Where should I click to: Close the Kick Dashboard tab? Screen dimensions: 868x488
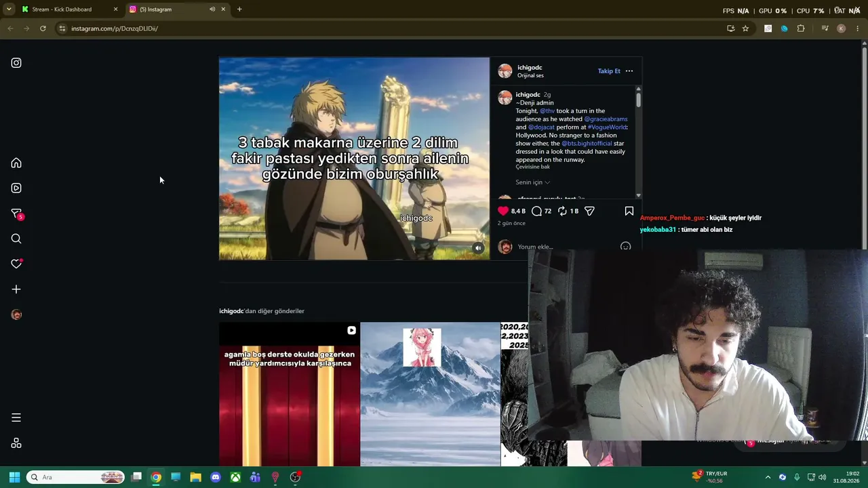(115, 9)
